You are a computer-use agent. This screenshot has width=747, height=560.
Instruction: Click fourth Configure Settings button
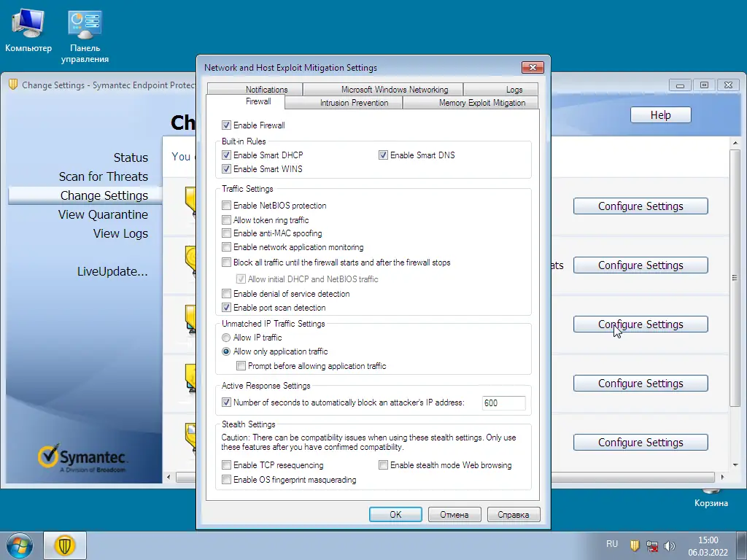(640, 384)
